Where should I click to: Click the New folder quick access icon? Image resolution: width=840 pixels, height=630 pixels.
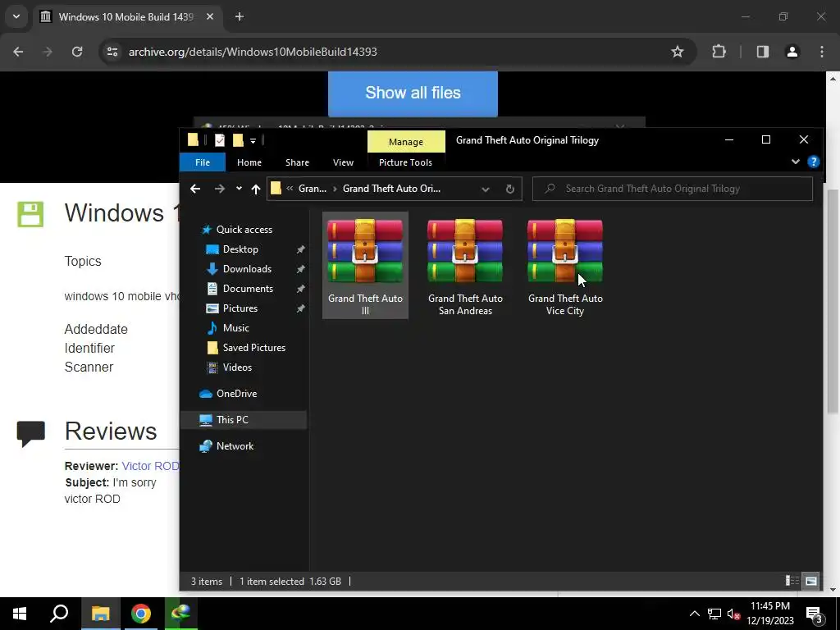tap(238, 140)
